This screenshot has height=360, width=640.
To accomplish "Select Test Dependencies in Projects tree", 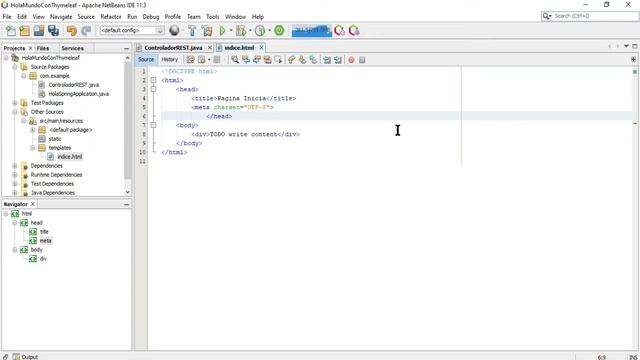I will pos(52,184).
